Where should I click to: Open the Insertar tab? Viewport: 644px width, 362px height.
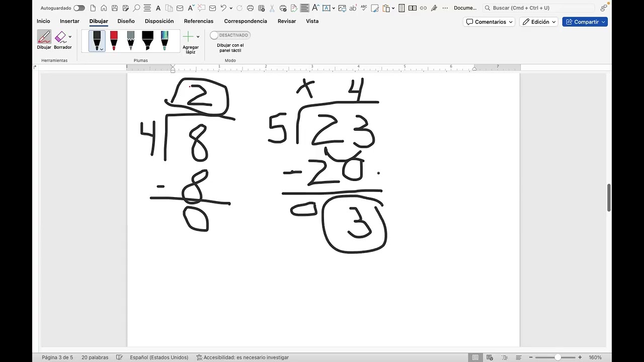tap(69, 21)
